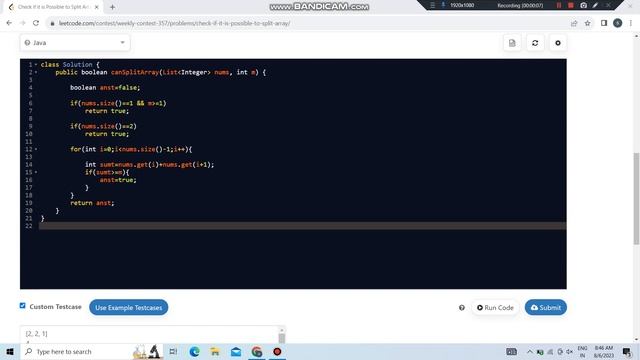Bookmark this page with the star icon
Image resolution: width=640 pixels, height=360 pixels.
(x=587, y=23)
